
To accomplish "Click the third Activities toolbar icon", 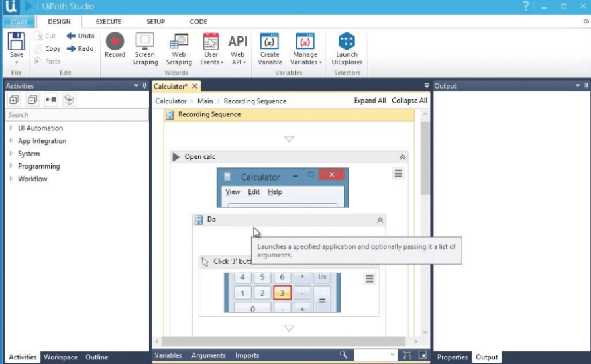I will [x=51, y=99].
